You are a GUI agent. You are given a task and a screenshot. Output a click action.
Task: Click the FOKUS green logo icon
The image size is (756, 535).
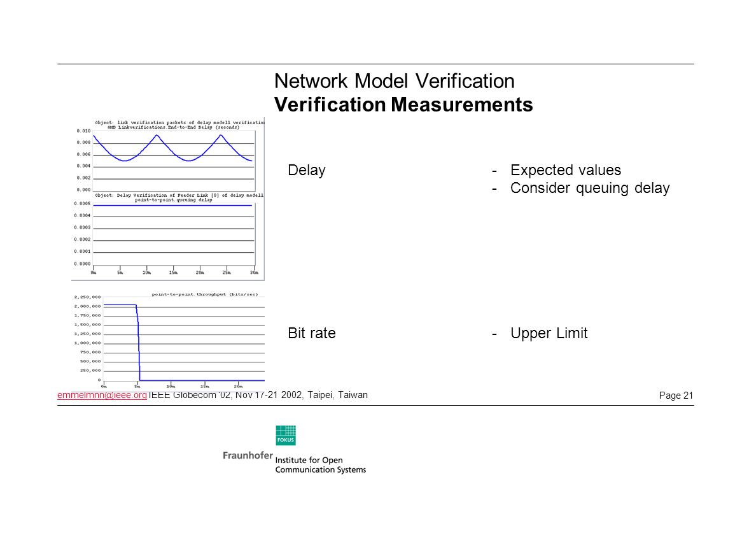pyautogui.click(x=286, y=435)
